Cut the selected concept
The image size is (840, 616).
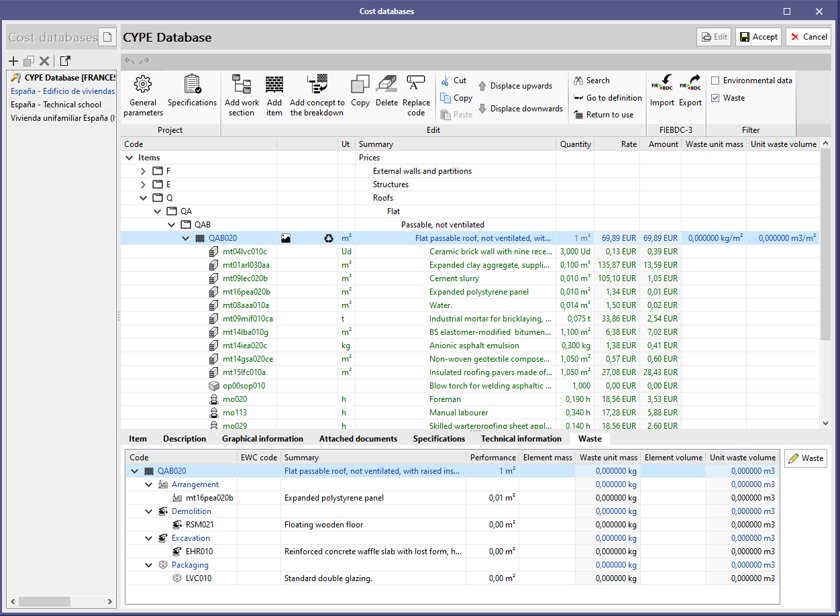click(x=454, y=81)
